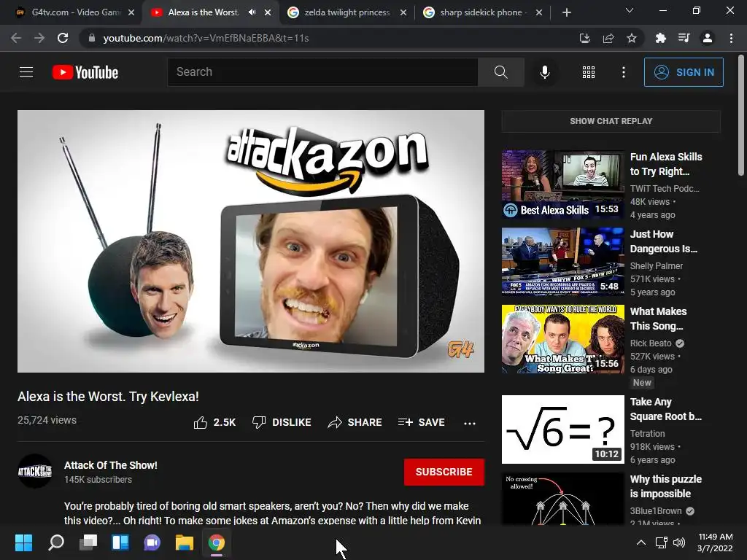747x560 pixels.
Task: Open Chrome media controls icon
Action: (x=684, y=38)
